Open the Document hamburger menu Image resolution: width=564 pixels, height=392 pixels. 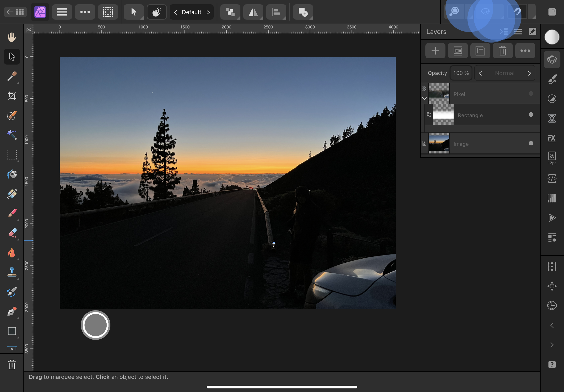(62, 12)
